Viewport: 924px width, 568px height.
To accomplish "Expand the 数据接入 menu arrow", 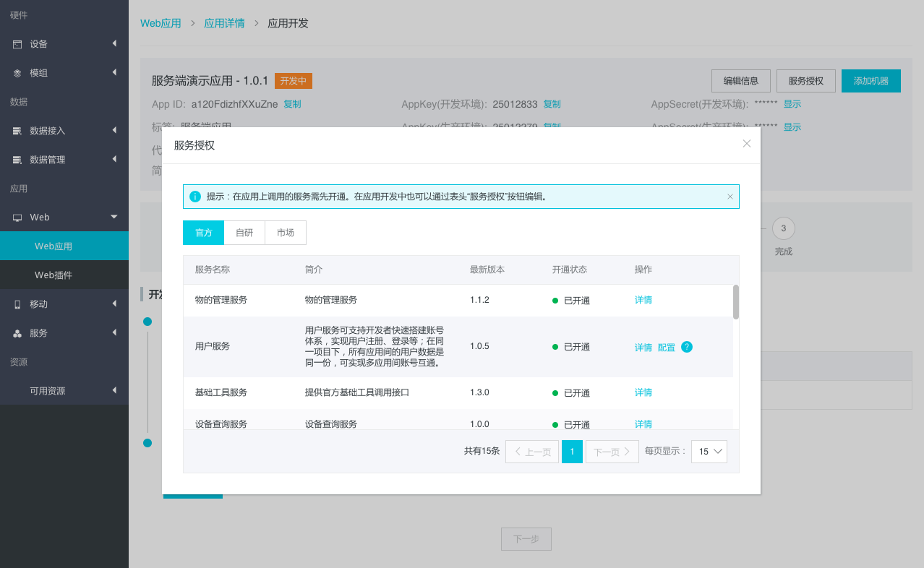I will pos(114,130).
